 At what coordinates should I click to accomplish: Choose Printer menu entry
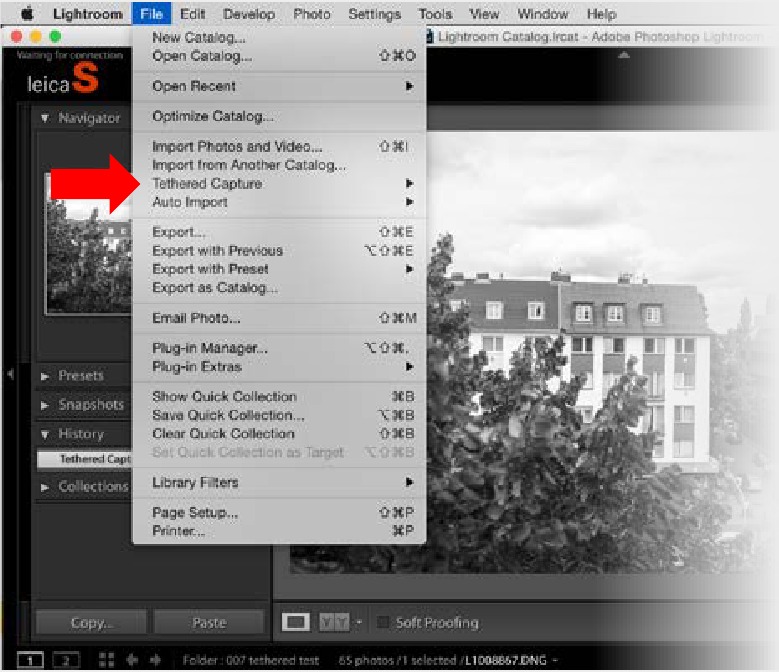point(279,530)
